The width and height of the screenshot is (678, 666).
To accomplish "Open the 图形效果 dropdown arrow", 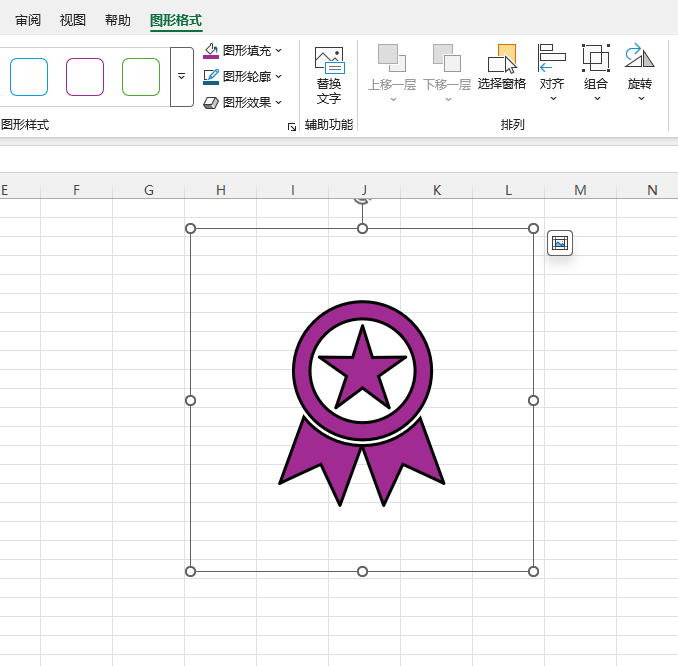I will tap(279, 102).
